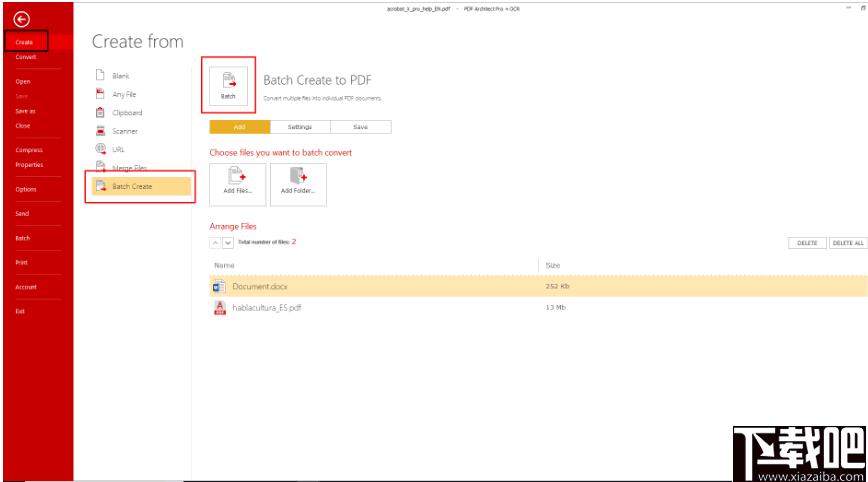Switch to the Add tab
Screen dimensions: 868x482
tap(240, 127)
